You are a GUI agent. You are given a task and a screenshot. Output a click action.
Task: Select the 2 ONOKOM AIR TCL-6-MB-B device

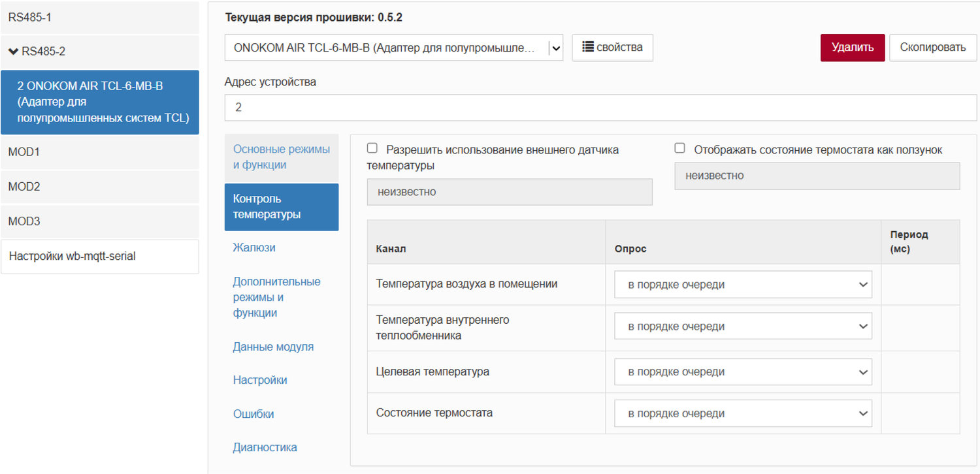(x=99, y=103)
